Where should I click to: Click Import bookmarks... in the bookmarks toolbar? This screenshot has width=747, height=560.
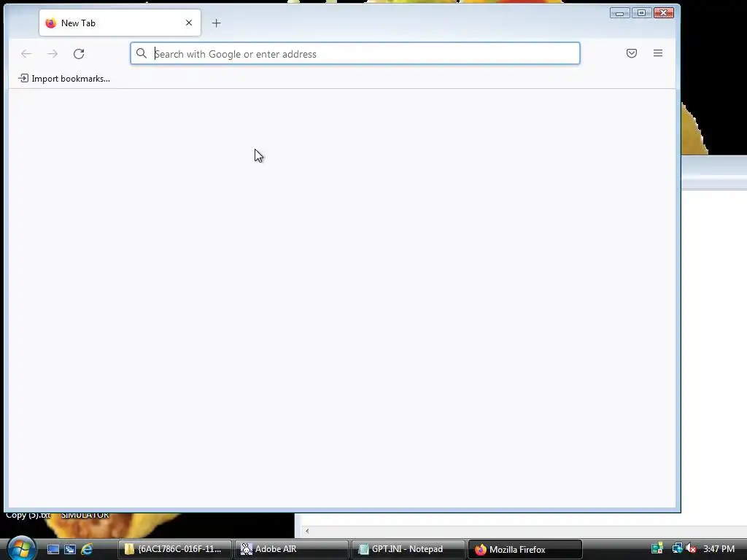tap(64, 79)
